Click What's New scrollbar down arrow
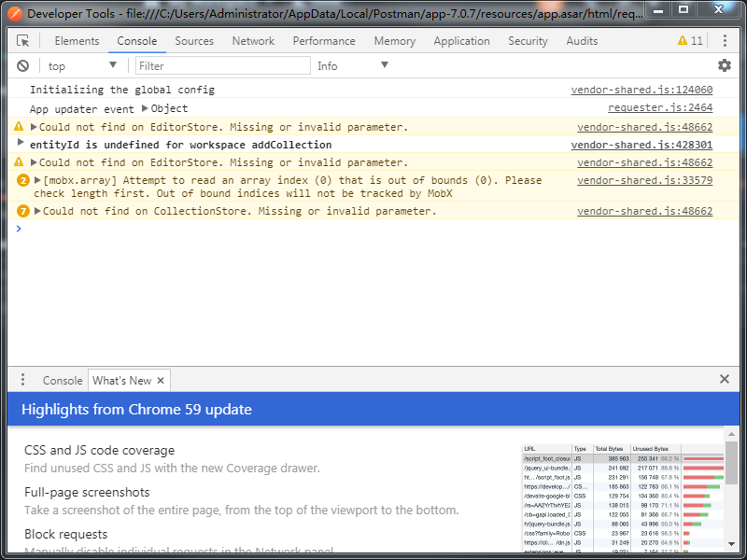 [731, 544]
